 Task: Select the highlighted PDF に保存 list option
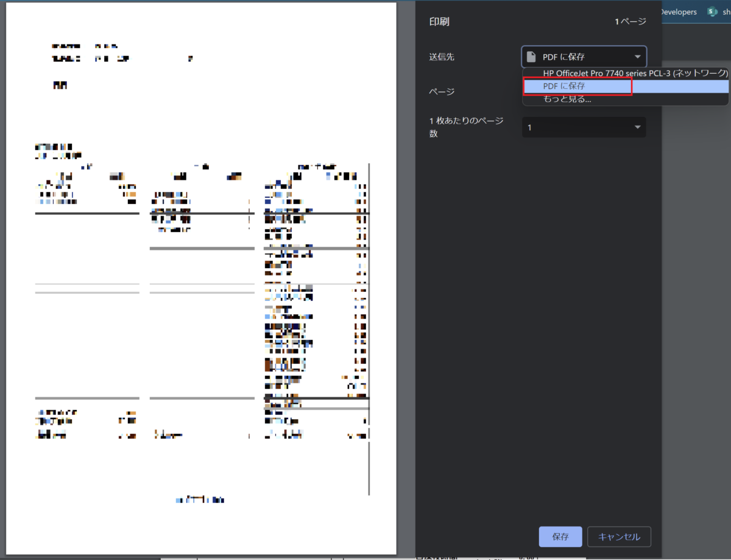tap(564, 87)
